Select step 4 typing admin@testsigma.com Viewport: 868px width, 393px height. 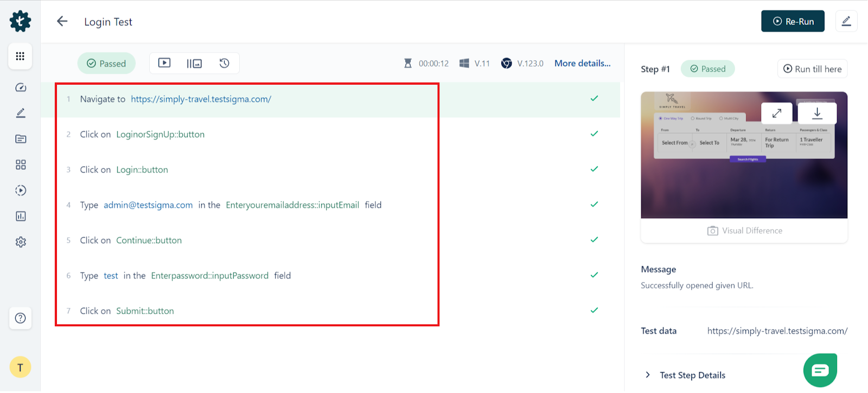[x=330, y=205]
